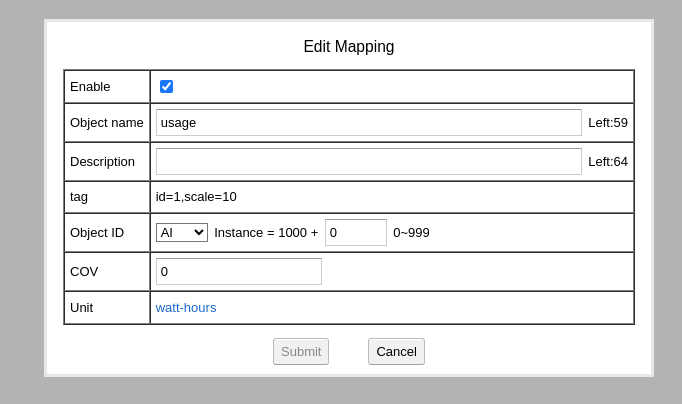Screen dimensions: 682x404
Task: Open the watt-hours unit link
Action: (x=186, y=308)
